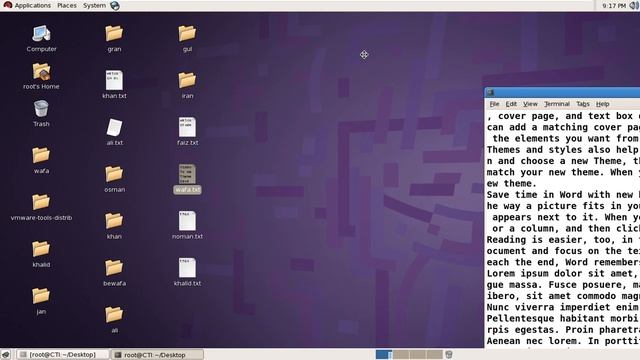Click the 'Lorem ipsum dolor sit amet' line
The image size is (640, 360).
click(x=563, y=273)
